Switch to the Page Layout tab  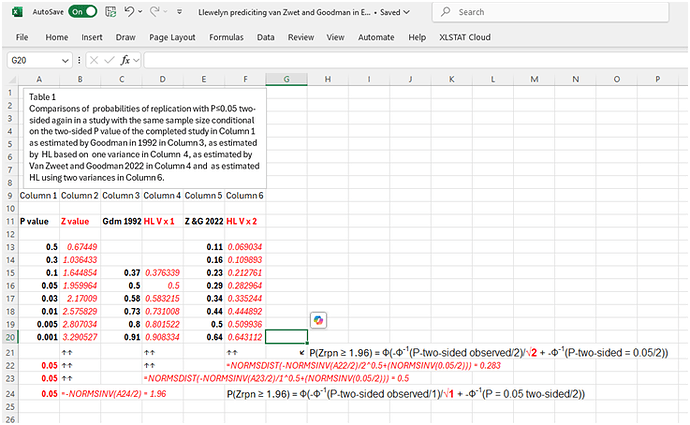tap(172, 37)
